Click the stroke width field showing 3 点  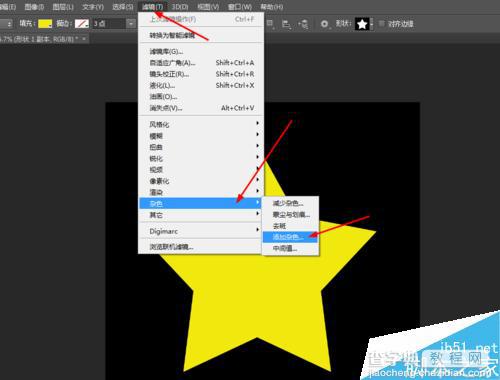tap(109, 23)
